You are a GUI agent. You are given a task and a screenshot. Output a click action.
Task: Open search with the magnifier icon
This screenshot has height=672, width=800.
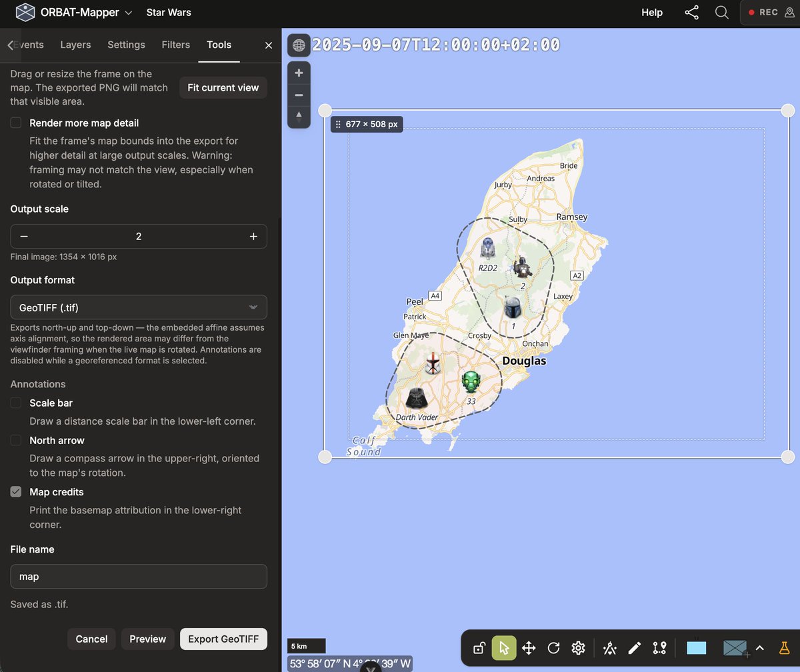[x=721, y=13]
